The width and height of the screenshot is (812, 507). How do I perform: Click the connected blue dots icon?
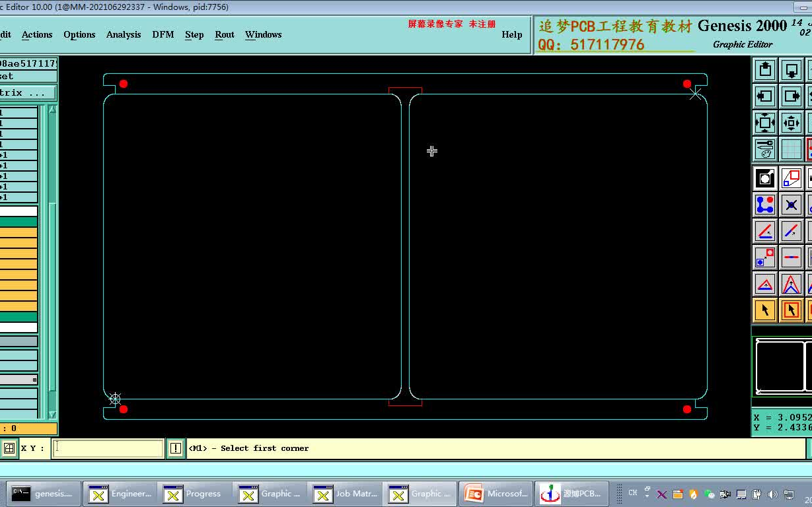coord(764,204)
